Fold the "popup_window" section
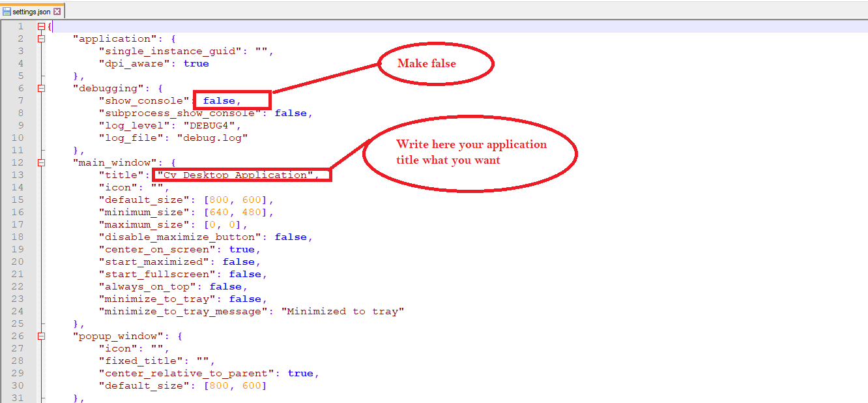The height and width of the screenshot is (403, 868). pyautogui.click(x=42, y=336)
